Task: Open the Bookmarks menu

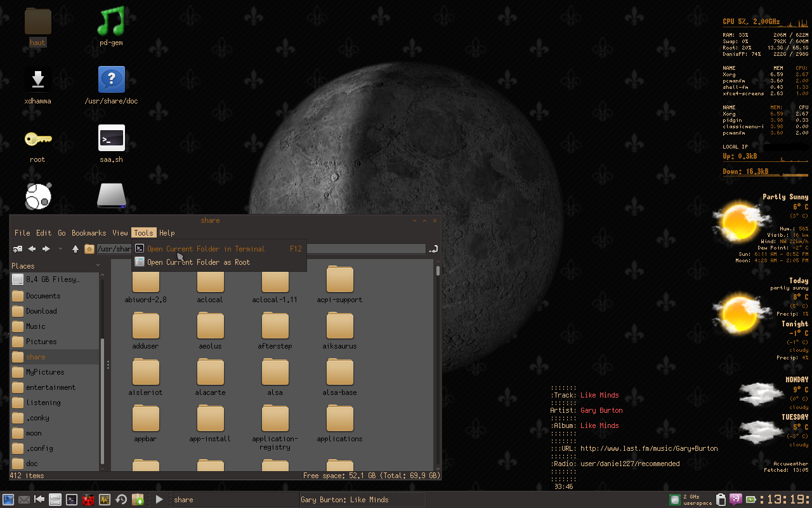Action: click(x=89, y=233)
